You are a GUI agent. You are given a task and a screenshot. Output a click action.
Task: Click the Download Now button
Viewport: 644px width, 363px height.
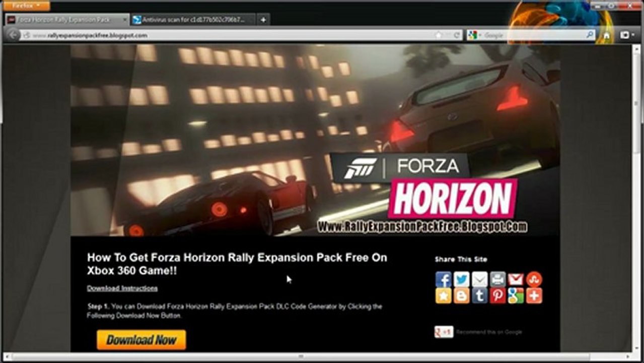click(141, 340)
